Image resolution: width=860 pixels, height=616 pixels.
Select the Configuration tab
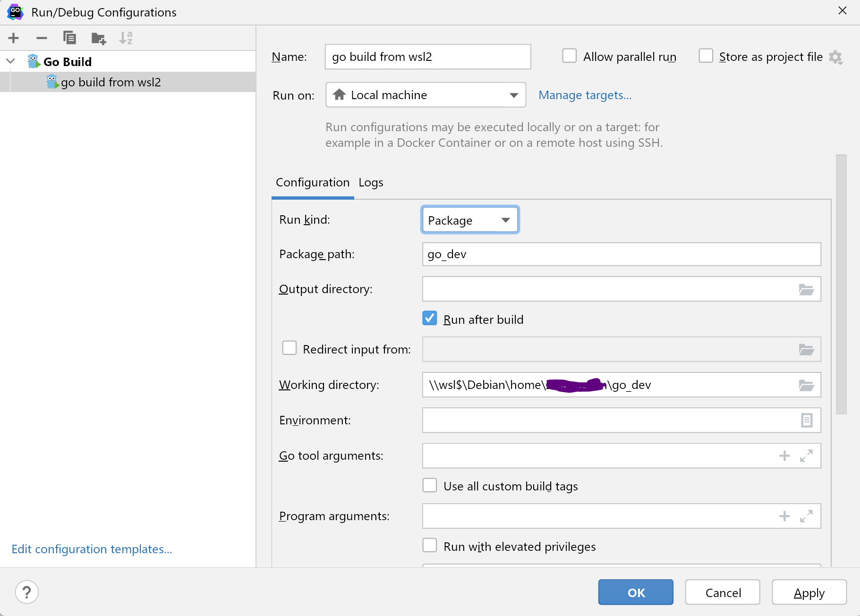click(313, 182)
